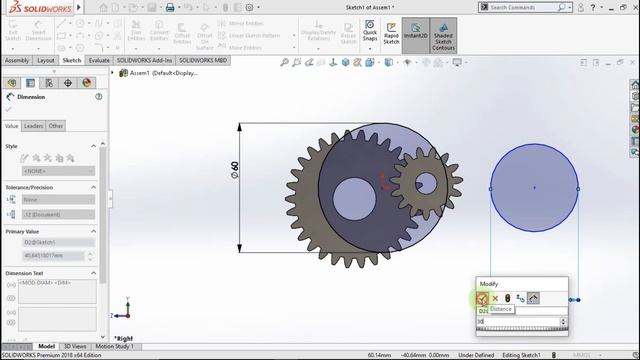
Task: Open the Options gear icon
Action: (x=249, y=7)
